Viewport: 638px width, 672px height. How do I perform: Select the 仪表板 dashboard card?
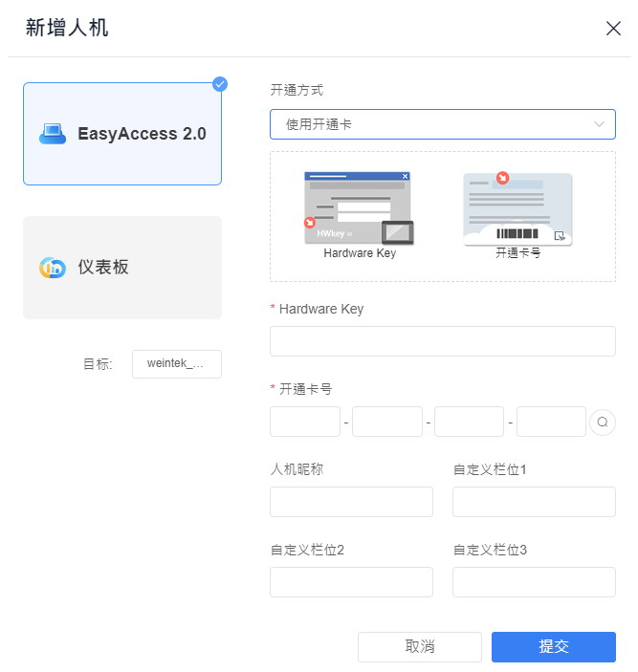pos(122,268)
